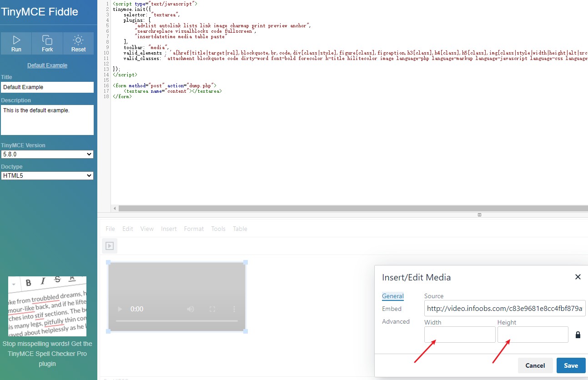Toggle the constrain proportions lock
Viewport: 588px width, 380px height.
pyautogui.click(x=578, y=335)
